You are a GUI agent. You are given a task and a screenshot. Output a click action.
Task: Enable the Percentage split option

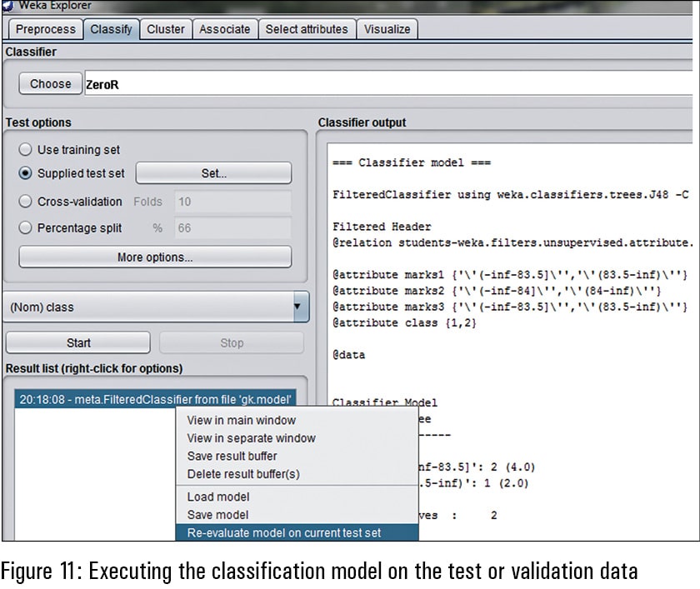coord(26,228)
